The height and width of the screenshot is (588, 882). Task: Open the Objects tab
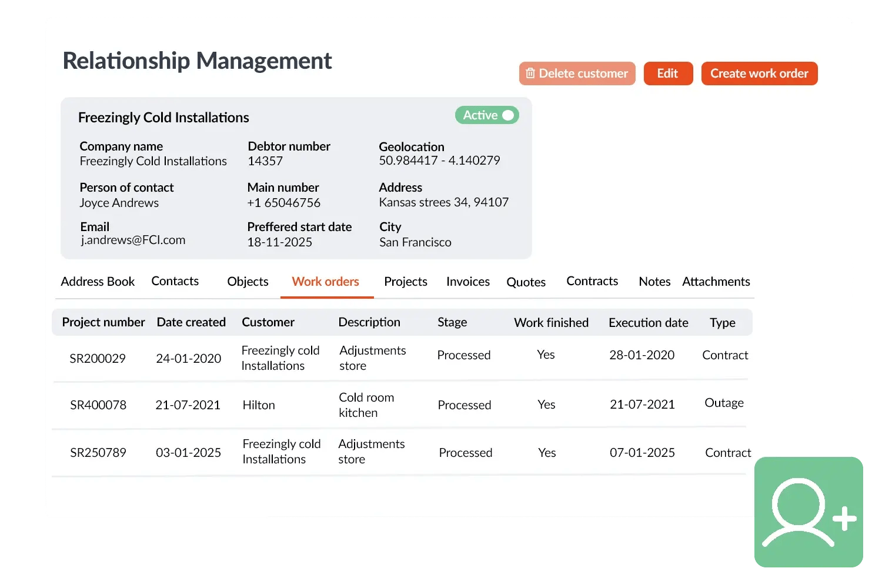click(248, 282)
